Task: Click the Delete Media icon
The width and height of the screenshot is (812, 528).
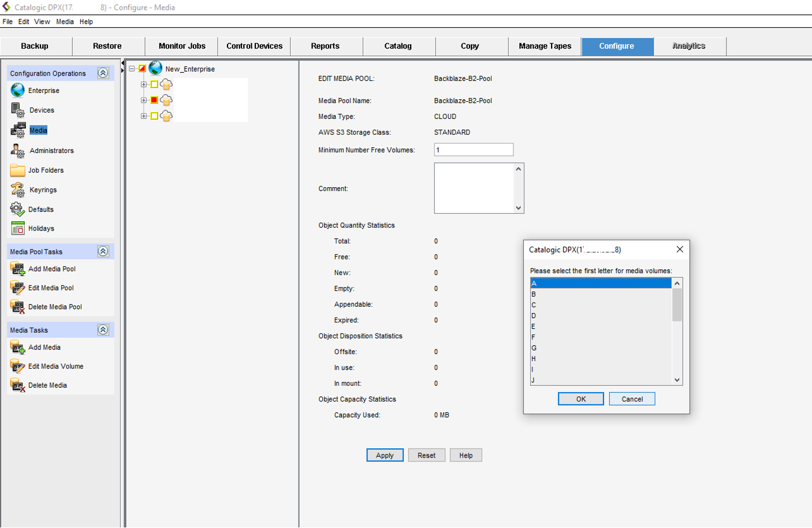Action: [18, 385]
